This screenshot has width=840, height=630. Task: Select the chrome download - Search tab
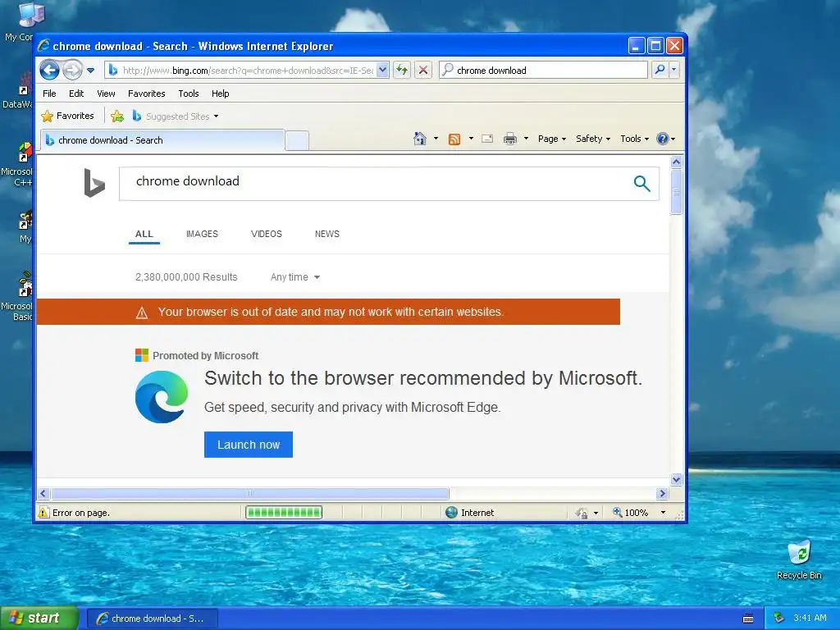162,140
